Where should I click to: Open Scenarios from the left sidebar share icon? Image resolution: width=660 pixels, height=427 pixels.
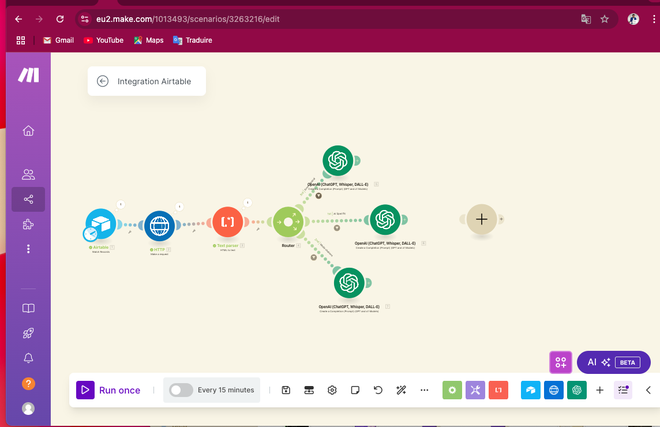tap(28, 199)
